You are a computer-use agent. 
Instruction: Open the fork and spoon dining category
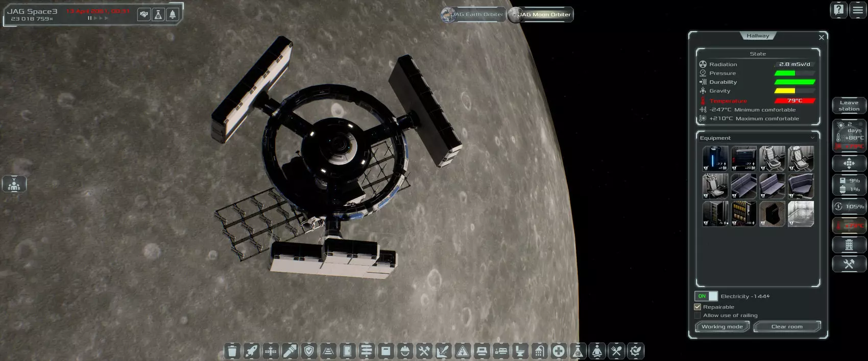616,351
